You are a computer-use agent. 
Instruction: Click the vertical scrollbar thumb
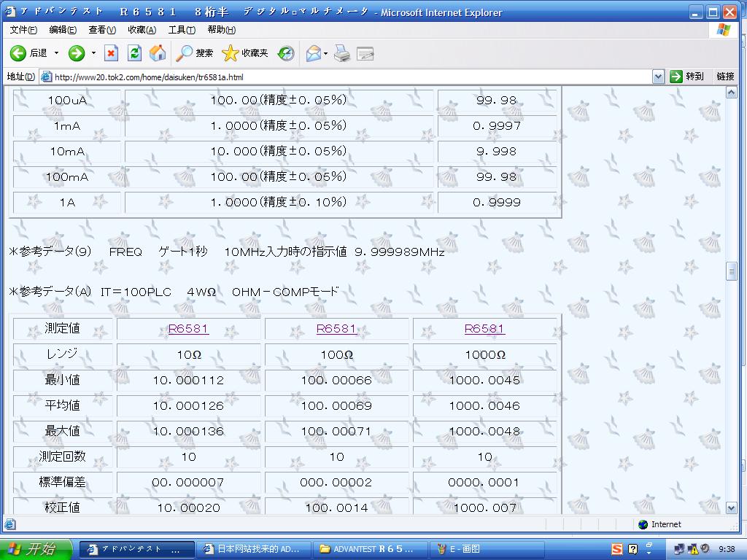pos(731,271)
